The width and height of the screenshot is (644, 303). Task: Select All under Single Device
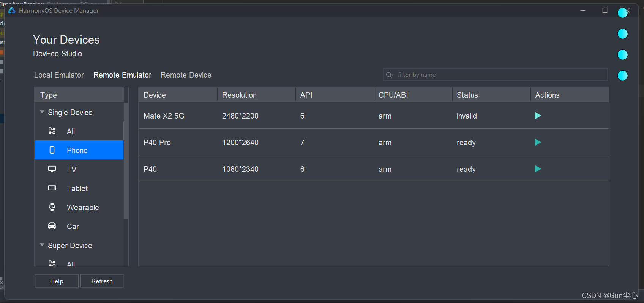pyautogui.click(x=71, y=132)
